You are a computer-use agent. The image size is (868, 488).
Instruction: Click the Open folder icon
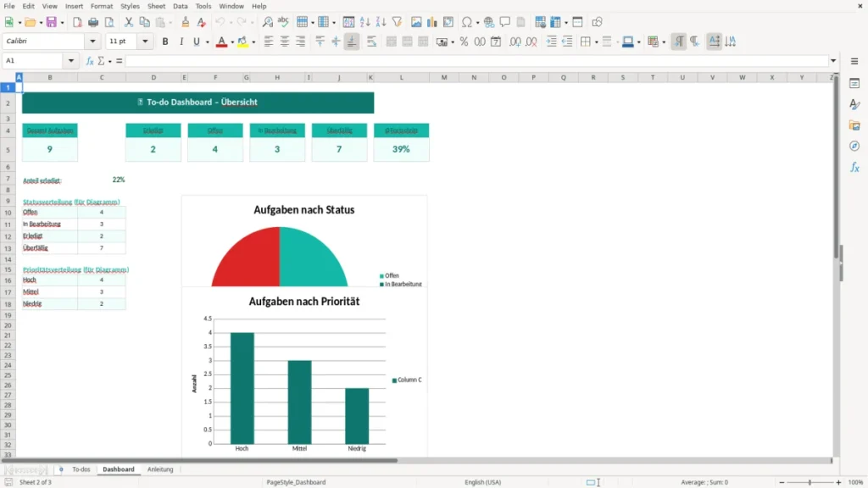pos(30,22)
